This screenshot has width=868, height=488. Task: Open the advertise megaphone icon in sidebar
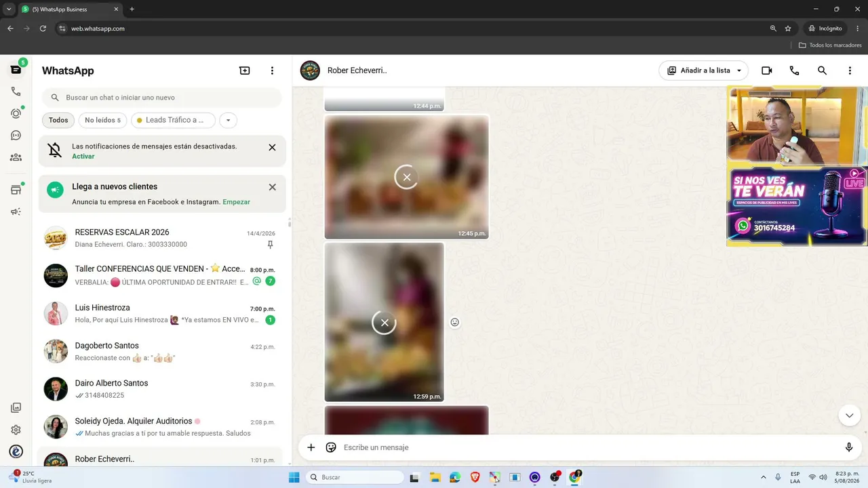[16, 211]
